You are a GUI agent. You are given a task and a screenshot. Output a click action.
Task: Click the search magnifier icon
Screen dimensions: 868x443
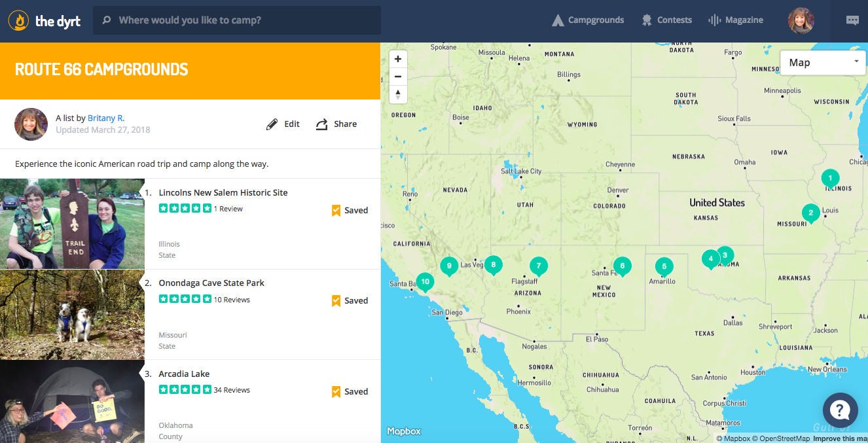[107, 20]
